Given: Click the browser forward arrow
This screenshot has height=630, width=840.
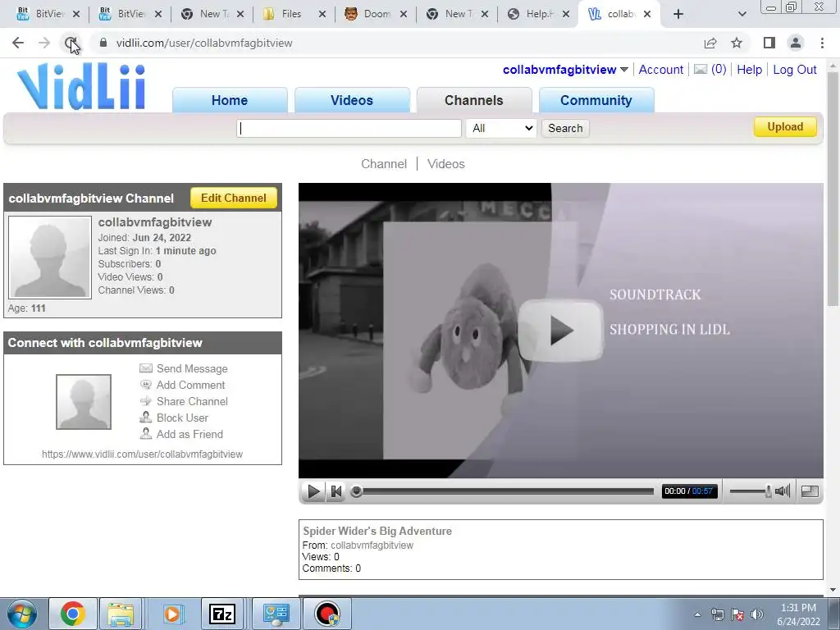Looking at the screenshot, I should [x=44, y=43].
